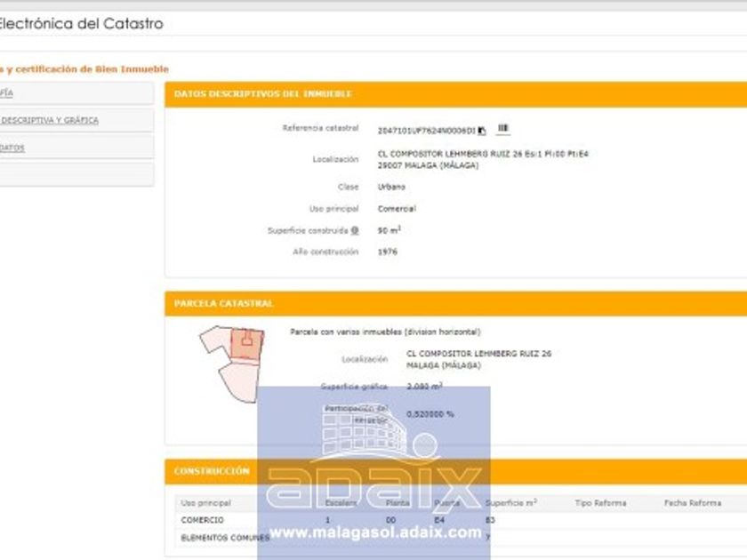Click the Parcela con varios inmuebles text
747x560 pixels.
(x=385, y=332)
